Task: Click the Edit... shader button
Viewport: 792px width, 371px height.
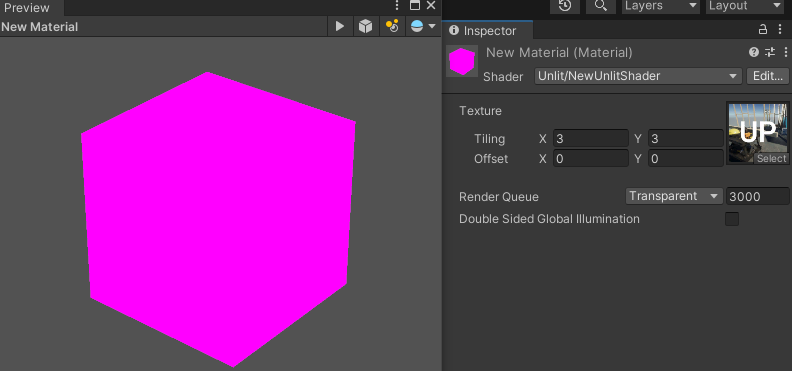Action: click(767, 76)
